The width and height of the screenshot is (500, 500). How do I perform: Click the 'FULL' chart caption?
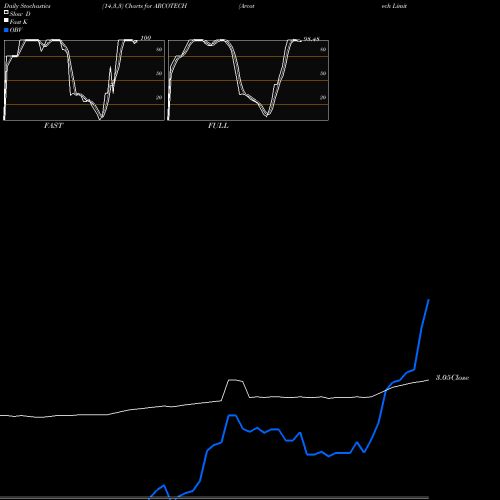pos(218,126)
